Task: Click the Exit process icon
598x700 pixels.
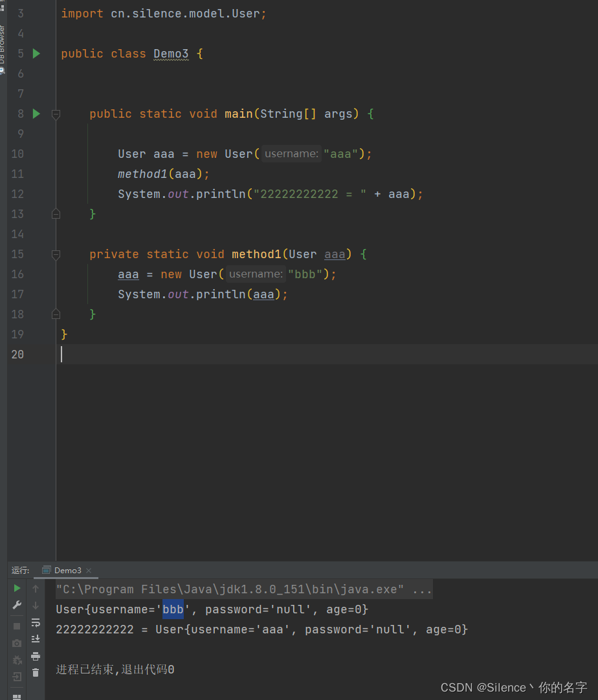Action: pos(17,677)
